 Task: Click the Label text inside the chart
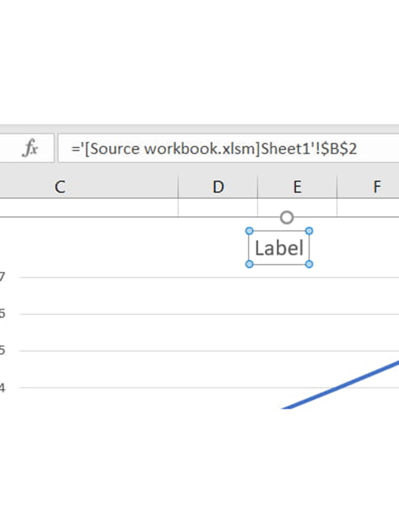279,248
